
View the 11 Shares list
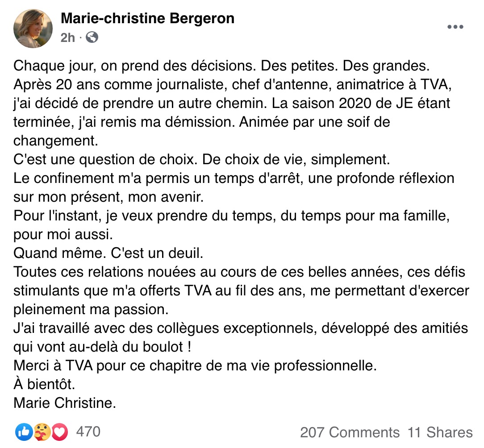440,432
